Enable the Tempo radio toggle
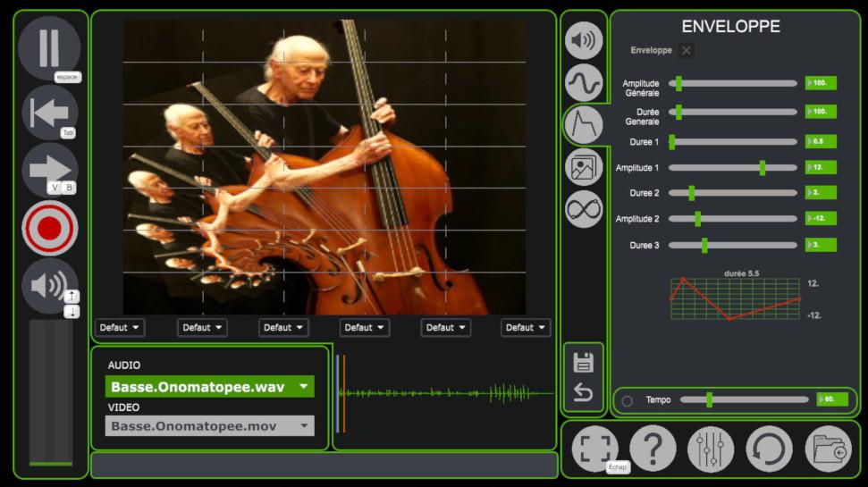Screen dimensions: 868x487 tap(627, 400)
